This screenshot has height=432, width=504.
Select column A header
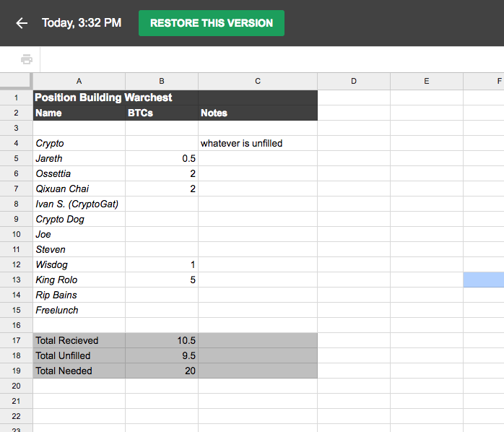[x=79, y=81]
